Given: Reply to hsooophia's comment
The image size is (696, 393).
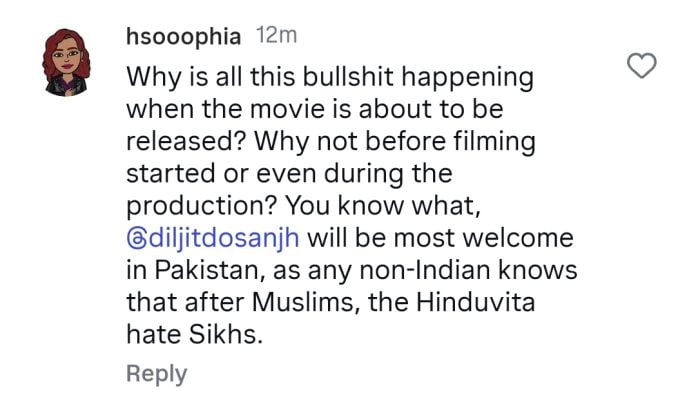Looking at the screenshot, I should coord(157,373).
